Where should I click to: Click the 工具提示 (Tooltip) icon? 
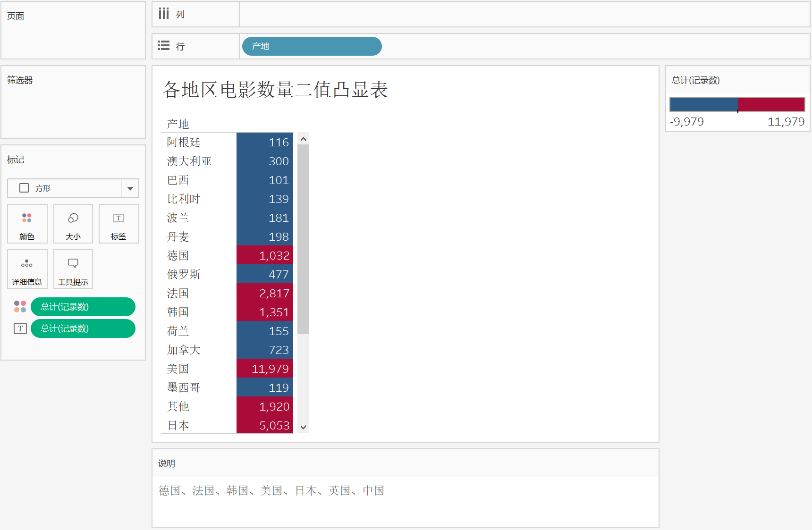coord(73,269)
